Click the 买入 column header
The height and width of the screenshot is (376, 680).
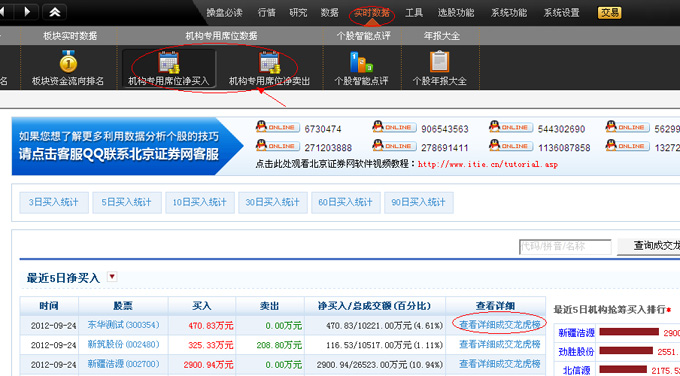(202, 306)
